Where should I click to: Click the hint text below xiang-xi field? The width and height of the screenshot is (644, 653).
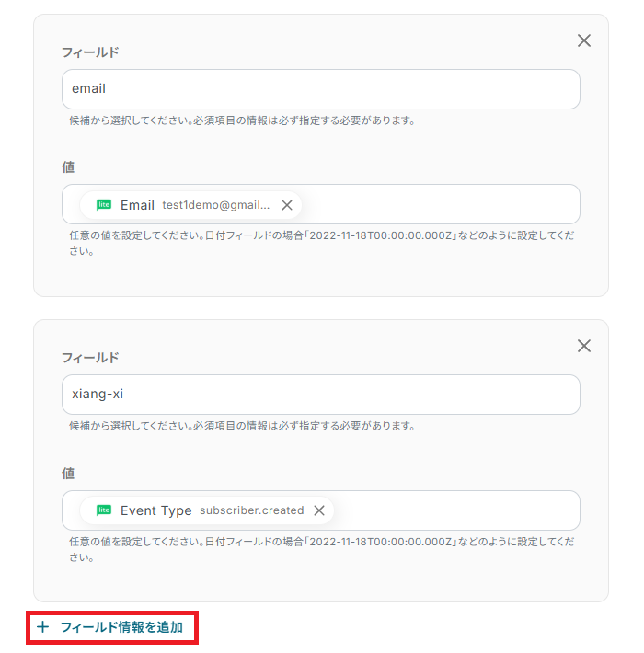click(x=242, y=426)
